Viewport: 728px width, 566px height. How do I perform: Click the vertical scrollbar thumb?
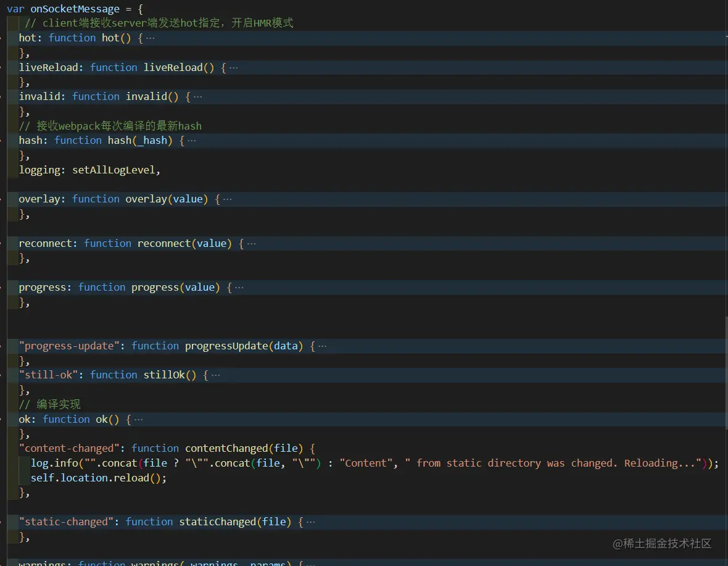coord(726,372)
